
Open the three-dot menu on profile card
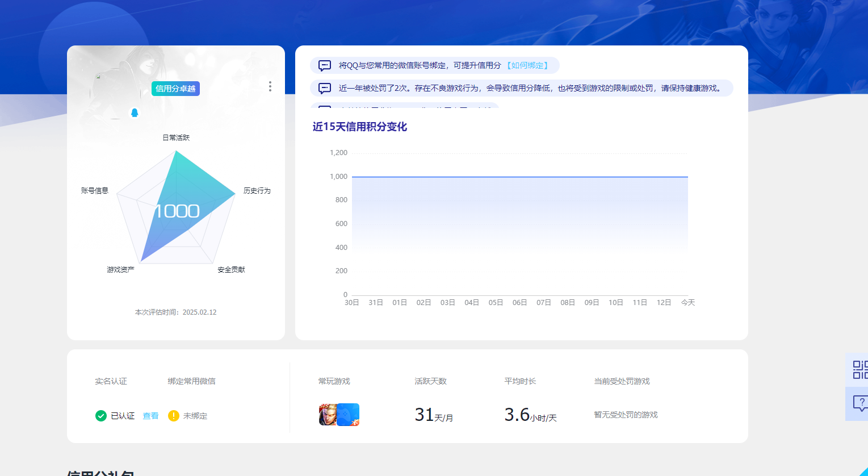(270, 86)
